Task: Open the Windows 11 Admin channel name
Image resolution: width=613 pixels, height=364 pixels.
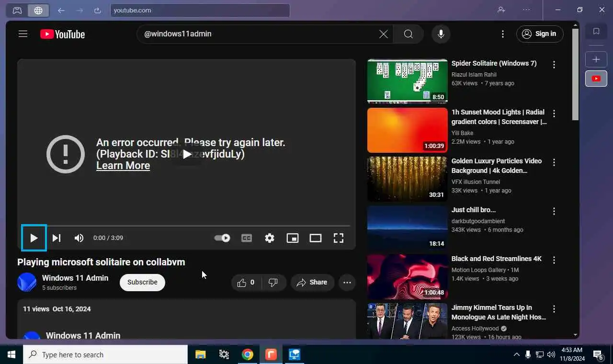Action: tap(75, 278)
